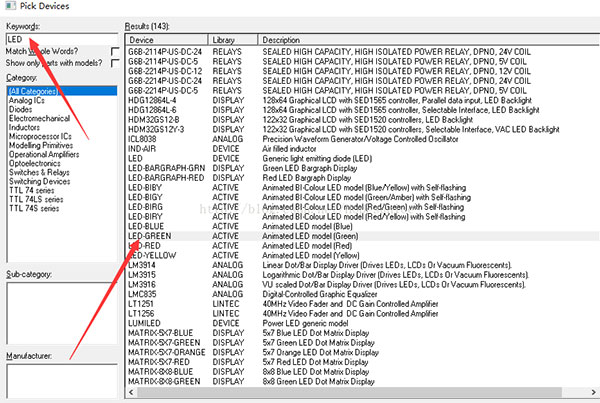The width and height of the screenshot is (600, 403).
Task: Select the Microprocessor ICs category
Action: pyautogui.click(x=40, y=136)
